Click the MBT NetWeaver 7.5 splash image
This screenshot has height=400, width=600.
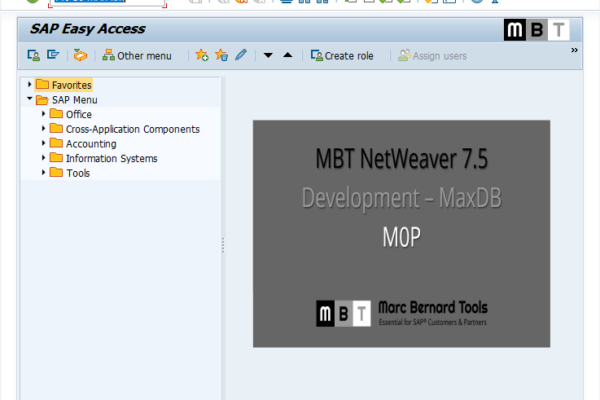point(401,233)
